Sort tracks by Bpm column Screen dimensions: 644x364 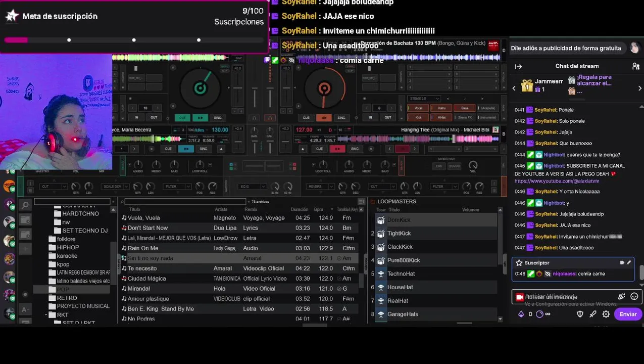(318, 209)
